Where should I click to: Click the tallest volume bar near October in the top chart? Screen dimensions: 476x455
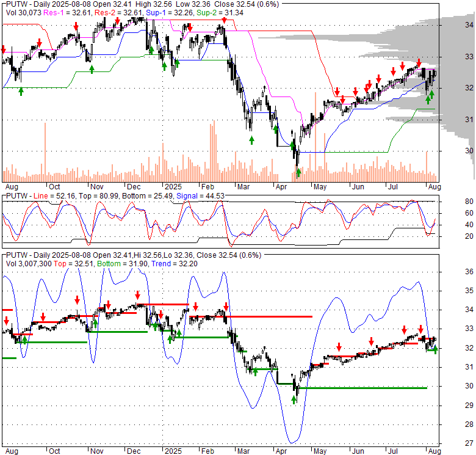[45, 152]
